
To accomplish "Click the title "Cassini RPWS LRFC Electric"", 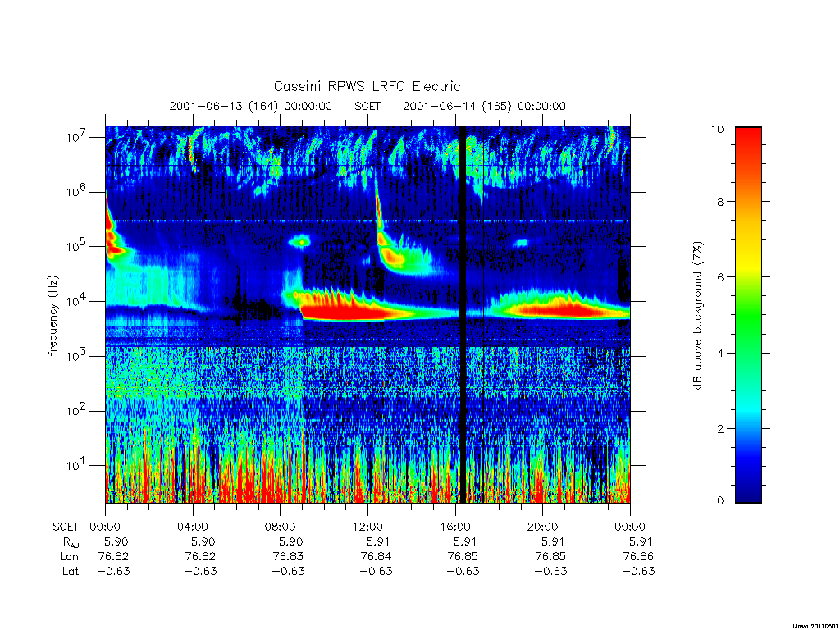I will [x=367, y=86].
